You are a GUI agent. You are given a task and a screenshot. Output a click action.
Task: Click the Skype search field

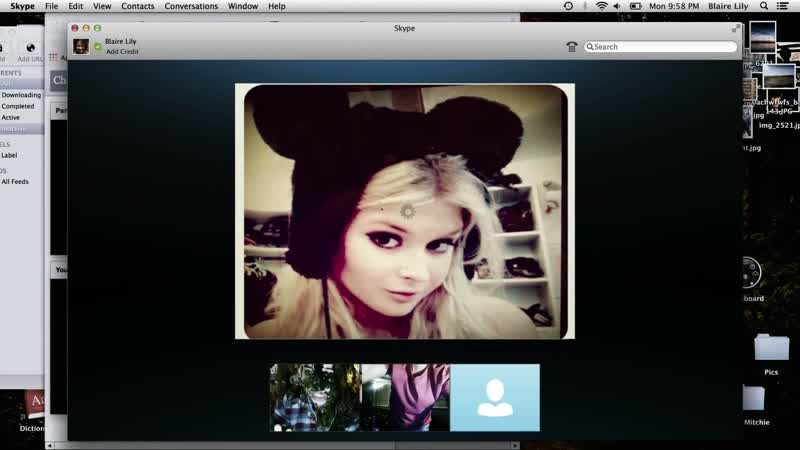(x=661, y=46)
